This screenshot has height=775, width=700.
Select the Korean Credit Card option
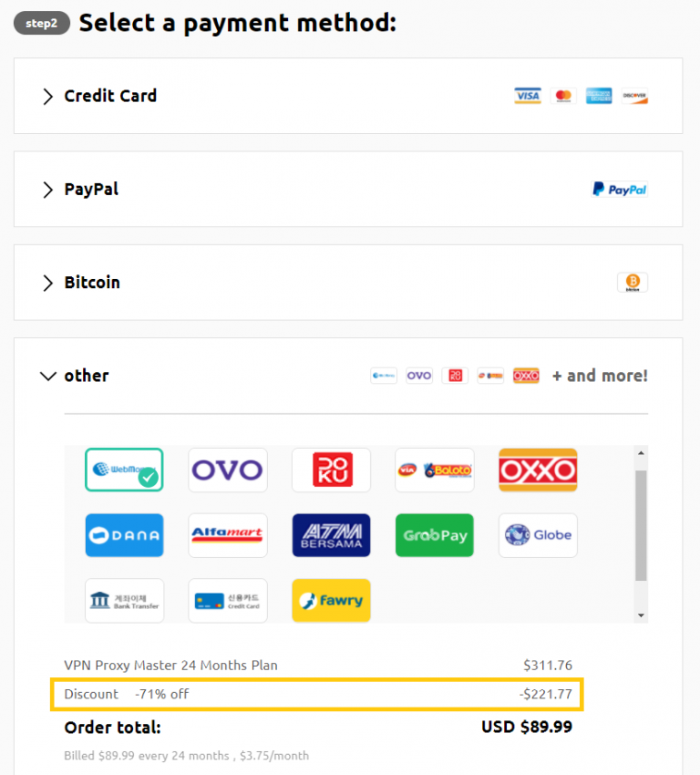coord(227,600)
